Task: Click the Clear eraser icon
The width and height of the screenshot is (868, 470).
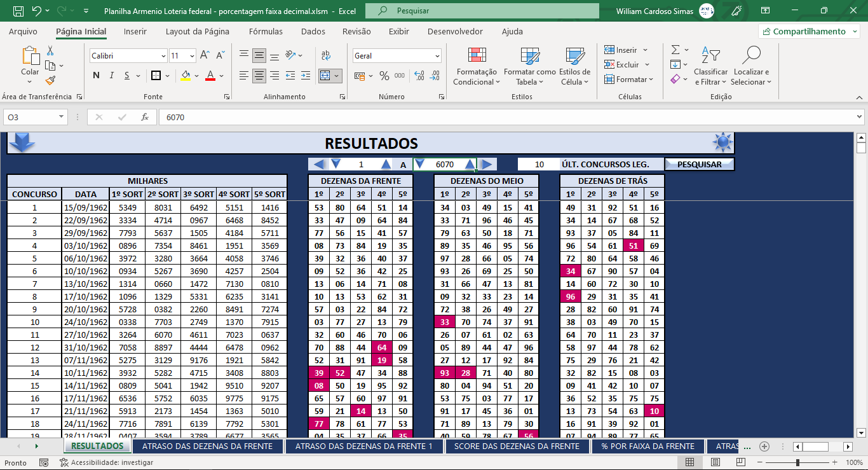Action: pos(675,79)
